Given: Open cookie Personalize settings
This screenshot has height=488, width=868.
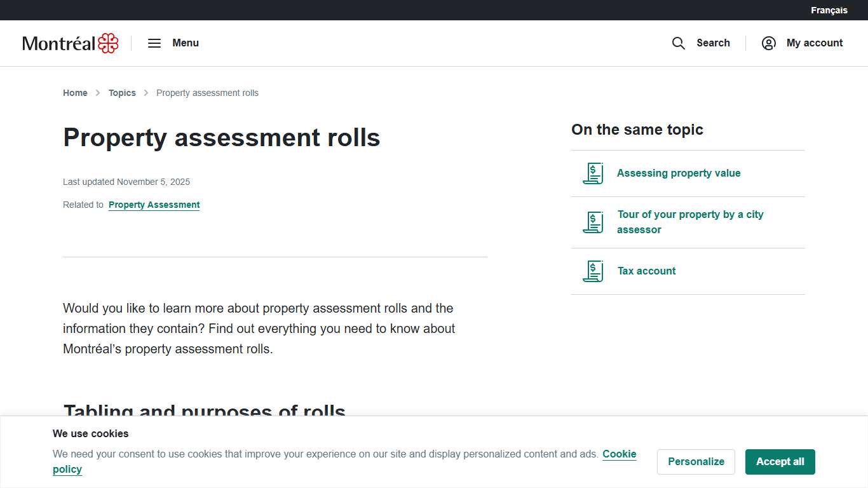Looking at the screenshot, I should point(696,462).
